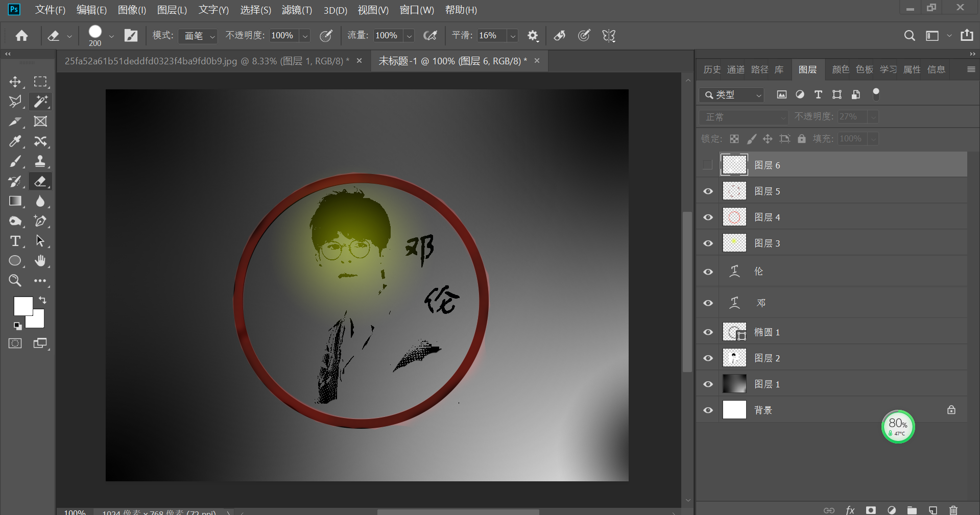Select the Eraser tool in the toolbar
Image resolution: width=980 pixels, height=515 pixels.
pyautogui.click(x=41, y=181)
